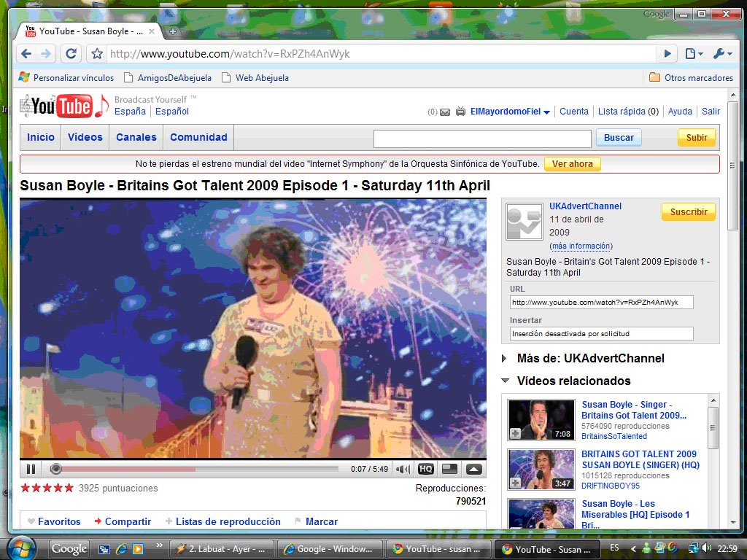Viewport: 747px width, 560px height.
Task: Add the 3:47 video to quick list
Action: 515,483
